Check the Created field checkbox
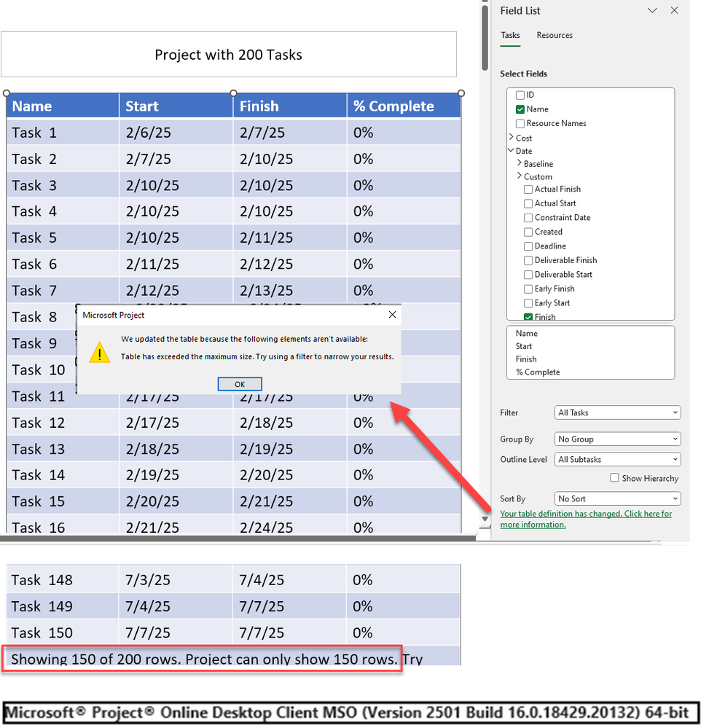709x728 pixels. pyautogui.click(x=528, y=232)
